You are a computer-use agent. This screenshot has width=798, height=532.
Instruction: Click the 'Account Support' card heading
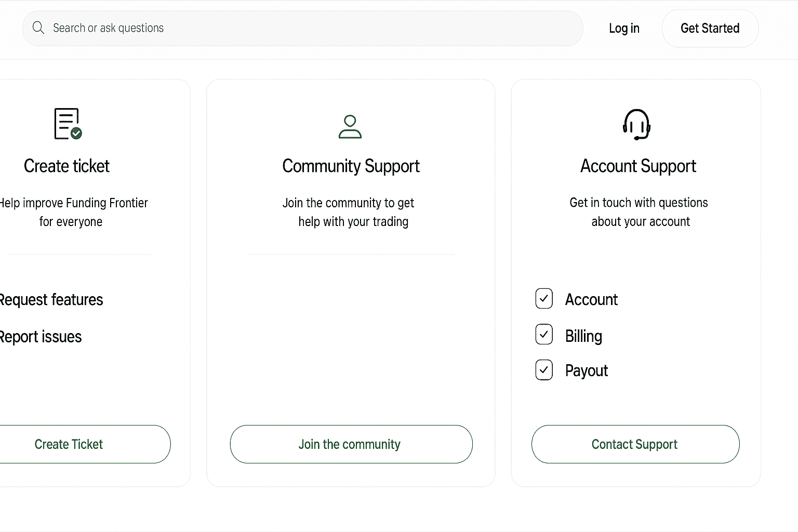[638, 166]
